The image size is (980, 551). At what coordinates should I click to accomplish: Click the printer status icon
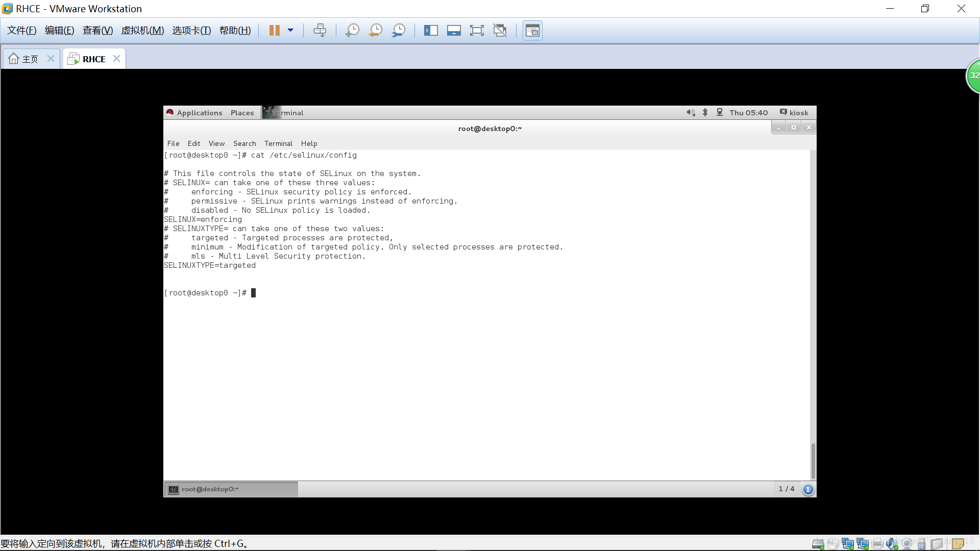877,544
